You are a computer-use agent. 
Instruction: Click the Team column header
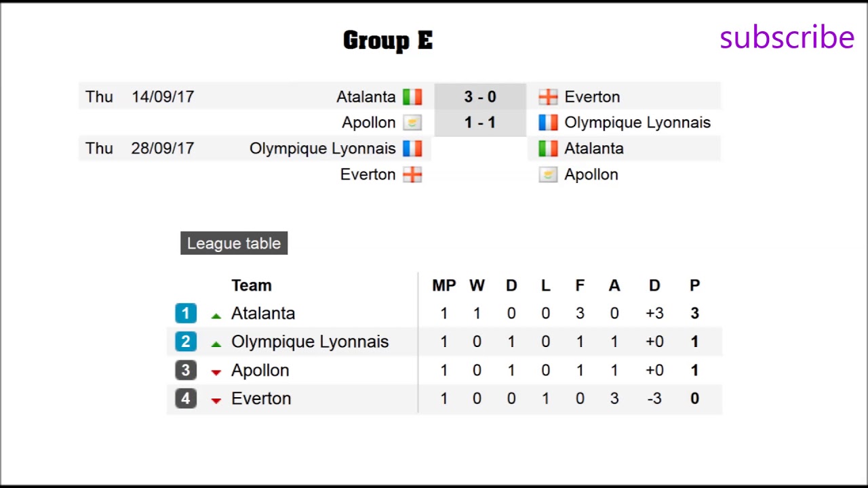point(252,285)
